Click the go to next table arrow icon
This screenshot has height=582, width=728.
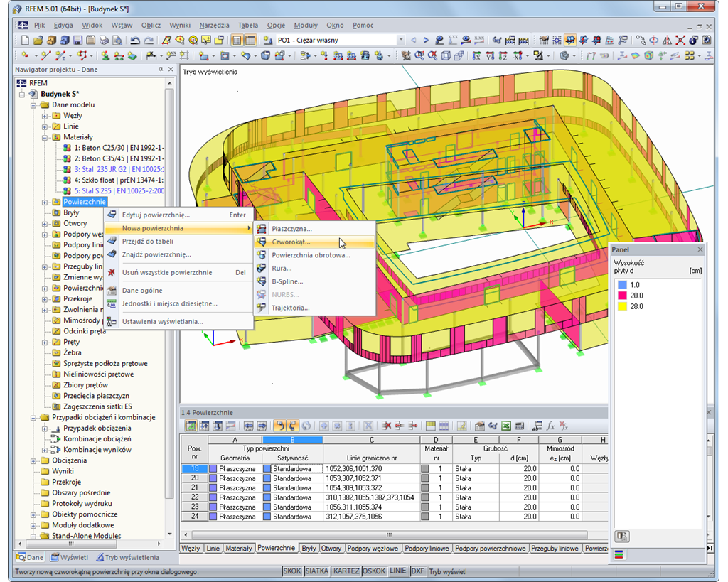click(262, 426)
